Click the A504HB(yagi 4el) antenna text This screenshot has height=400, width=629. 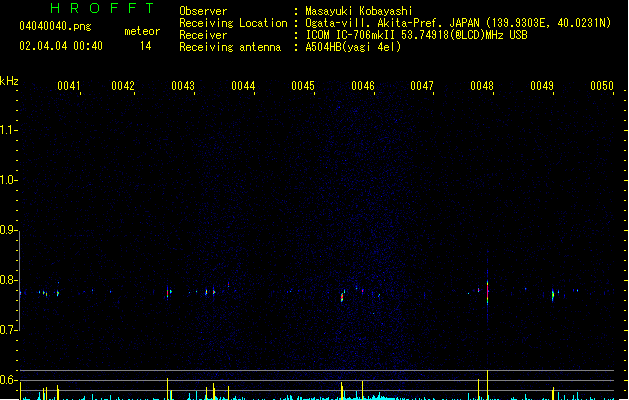pyautogui.click(x=353, y=47)
